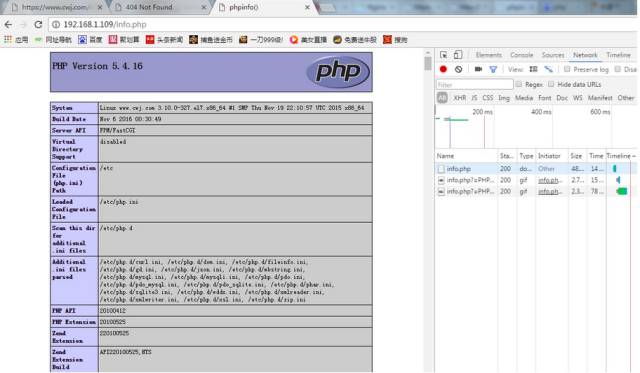This screenshot has height=373, width=640.
Task: Click the site info icon in address bar
Action: (x=56, y=24)
